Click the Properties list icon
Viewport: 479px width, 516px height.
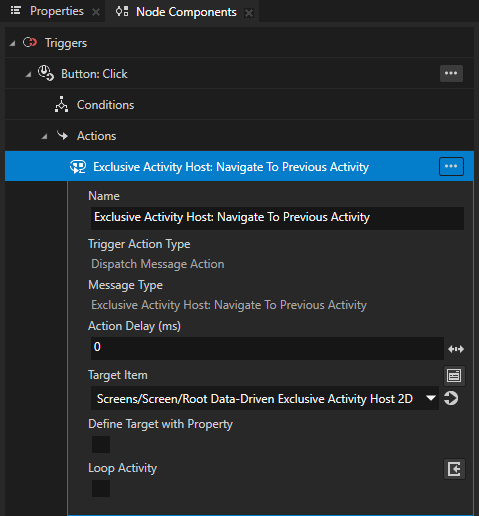16,11
